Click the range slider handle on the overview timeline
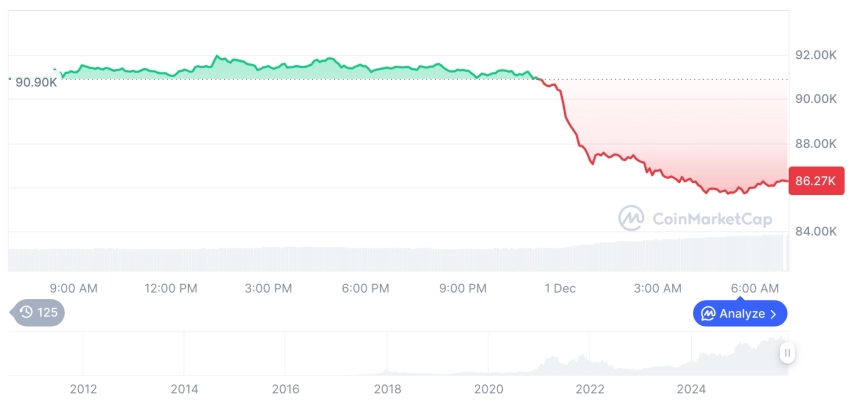 [788, 352]
